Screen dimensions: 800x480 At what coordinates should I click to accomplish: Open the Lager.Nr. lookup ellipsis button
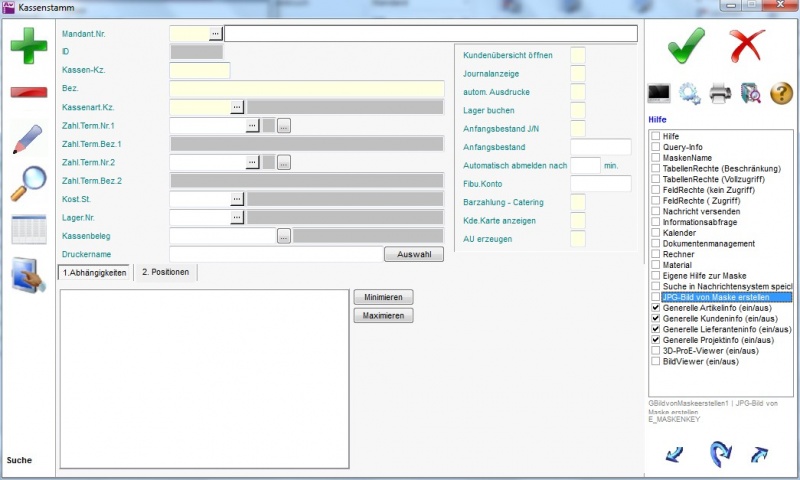pyautogui.click(x=237, y=217)
